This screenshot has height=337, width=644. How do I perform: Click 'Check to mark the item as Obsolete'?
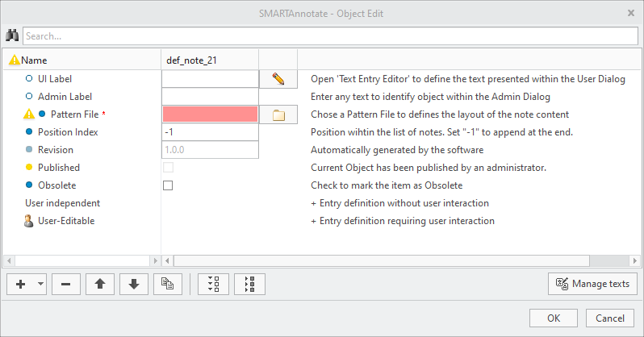(387, 185)
